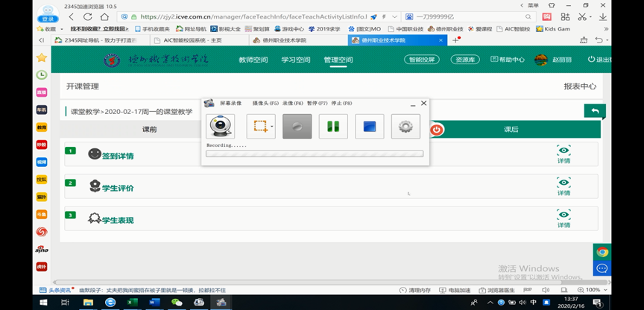Click the gray record button in the recorder
Screen dimensions: 644x310
(x=297, y=127)
